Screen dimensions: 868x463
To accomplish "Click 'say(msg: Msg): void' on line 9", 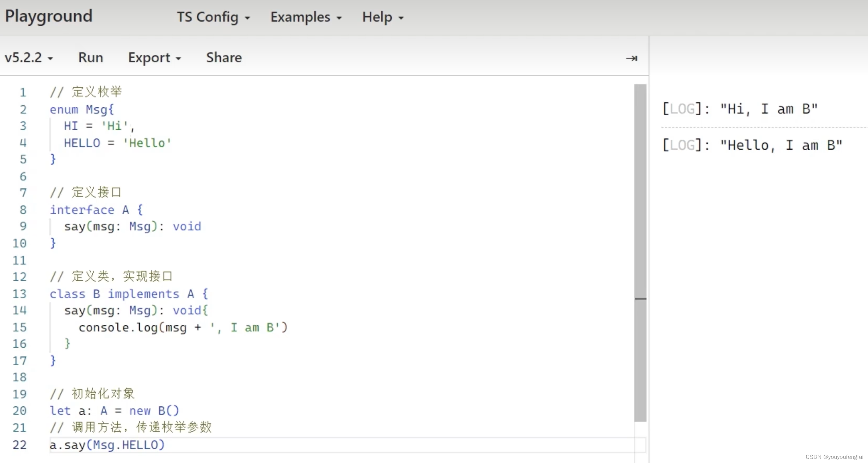I will (132, 226).
